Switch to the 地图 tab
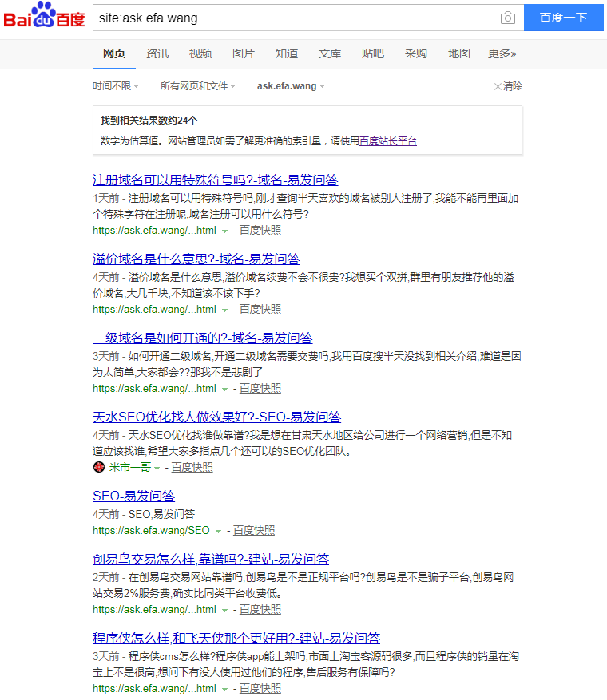Screen dimensions: 607x700 [x=458, y=53]
